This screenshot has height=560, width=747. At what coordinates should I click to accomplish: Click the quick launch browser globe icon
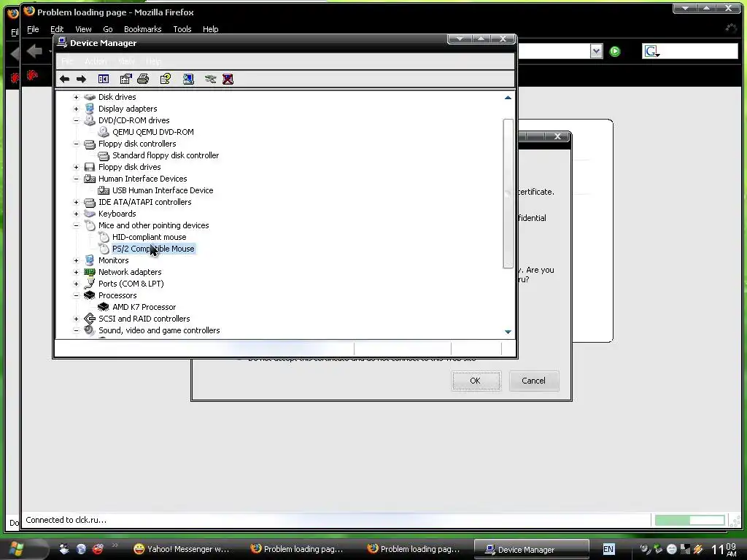click(x=81, y=549)
